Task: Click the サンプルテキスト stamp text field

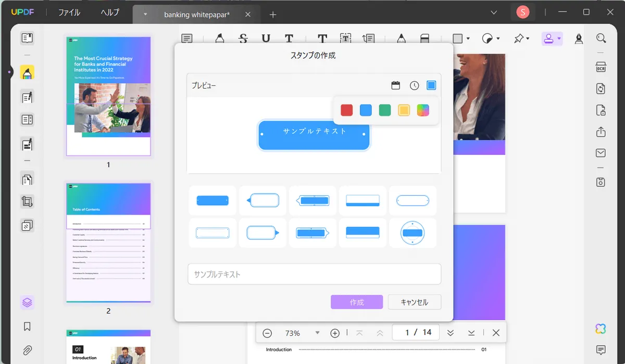Action: [314, 274]
